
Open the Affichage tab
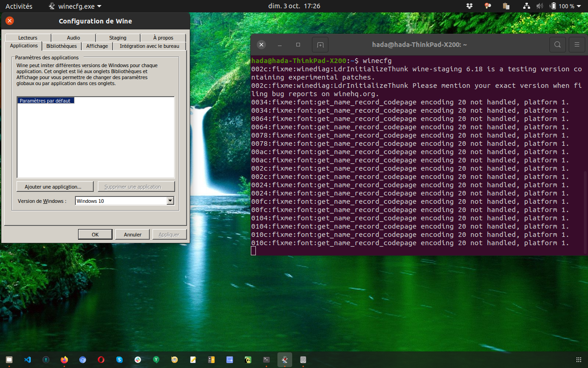tap(97, 46)
